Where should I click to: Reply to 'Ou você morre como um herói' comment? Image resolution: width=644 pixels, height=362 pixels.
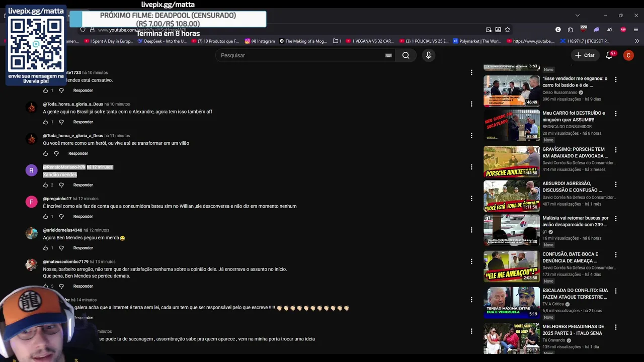[x=78, y=153]
